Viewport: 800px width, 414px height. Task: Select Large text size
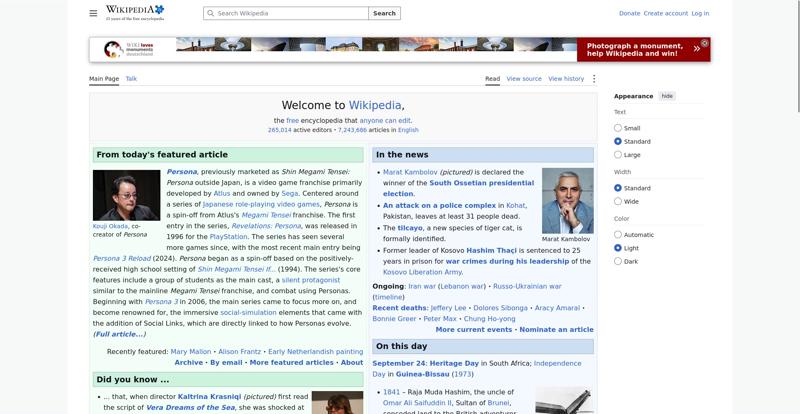[618, 155]
